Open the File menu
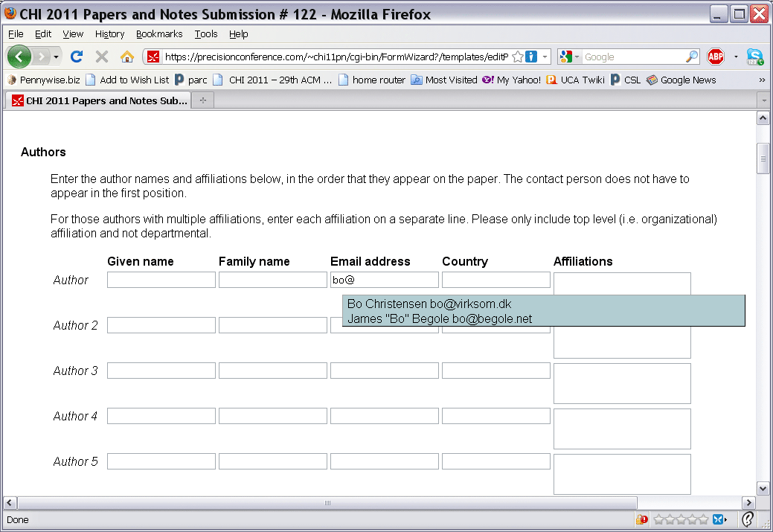The height and width of the screenshot is (532, 773). (16, 34)
